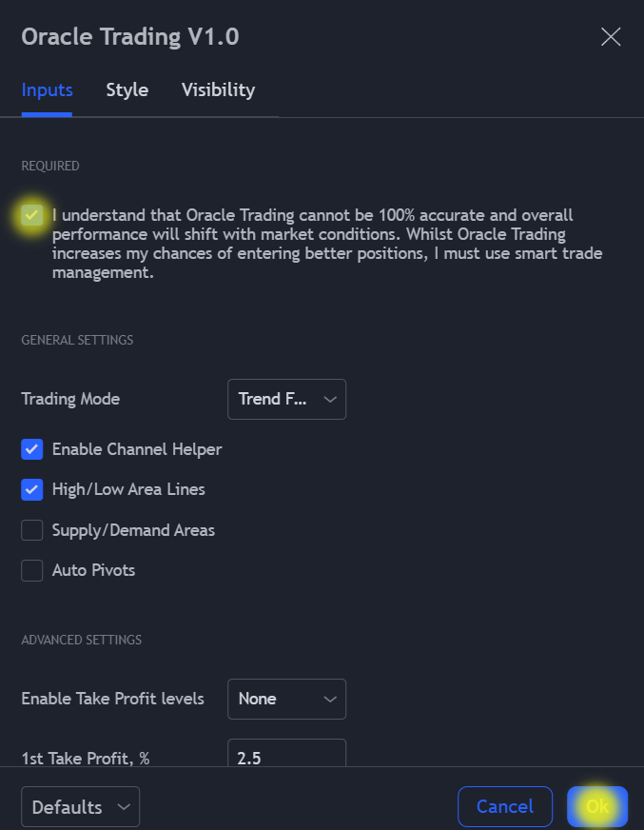Confirm settings with the Ok button

tap(596, 807)
